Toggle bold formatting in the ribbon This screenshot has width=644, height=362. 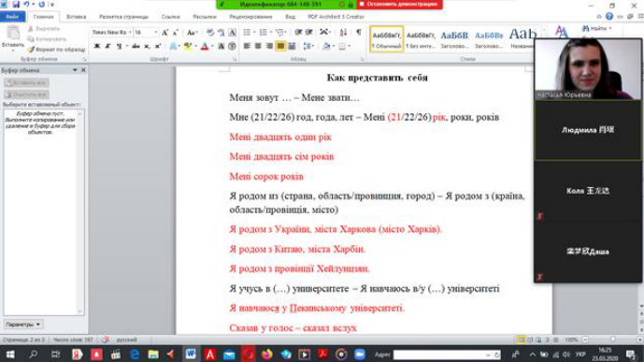(97, 46)
